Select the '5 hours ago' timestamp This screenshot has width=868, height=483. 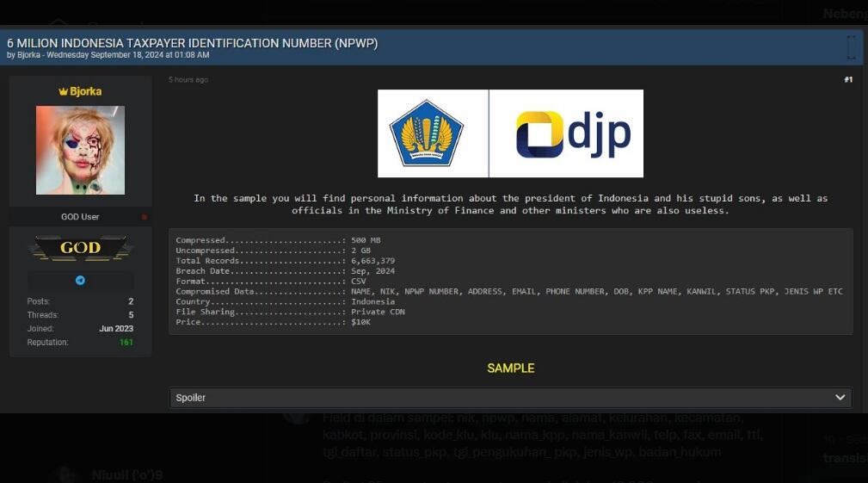pyautogui.click(x=188, y=80)
